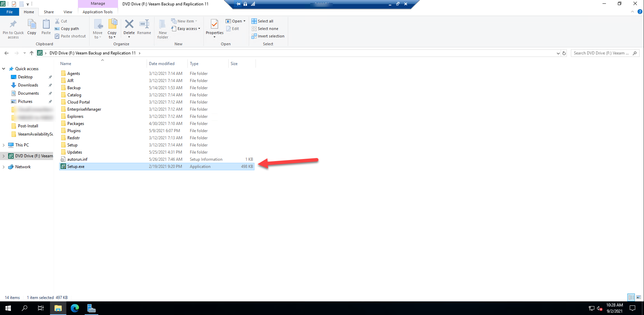Click Select all in ribbon

262,21
